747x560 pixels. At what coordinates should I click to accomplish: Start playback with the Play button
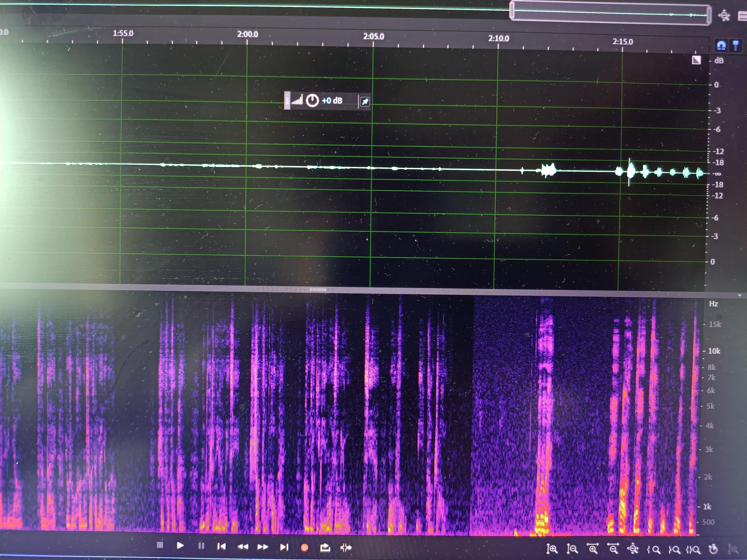point(180,545)
